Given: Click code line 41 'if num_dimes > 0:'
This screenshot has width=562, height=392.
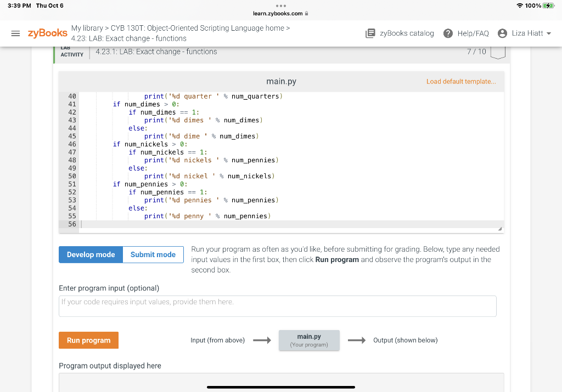Looking at the screenshot, I should click(146, 104).
